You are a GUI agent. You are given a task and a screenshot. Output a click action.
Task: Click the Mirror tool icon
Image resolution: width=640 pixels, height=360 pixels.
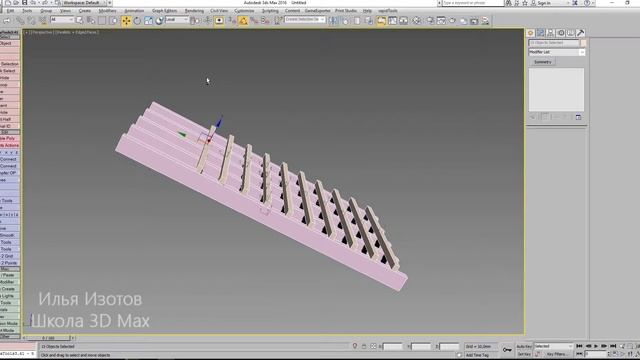334,20
